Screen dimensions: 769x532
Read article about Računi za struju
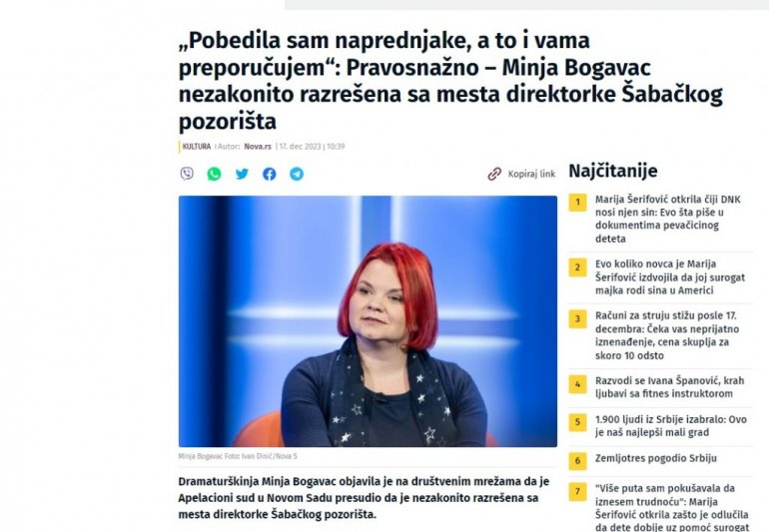(667, 335)
